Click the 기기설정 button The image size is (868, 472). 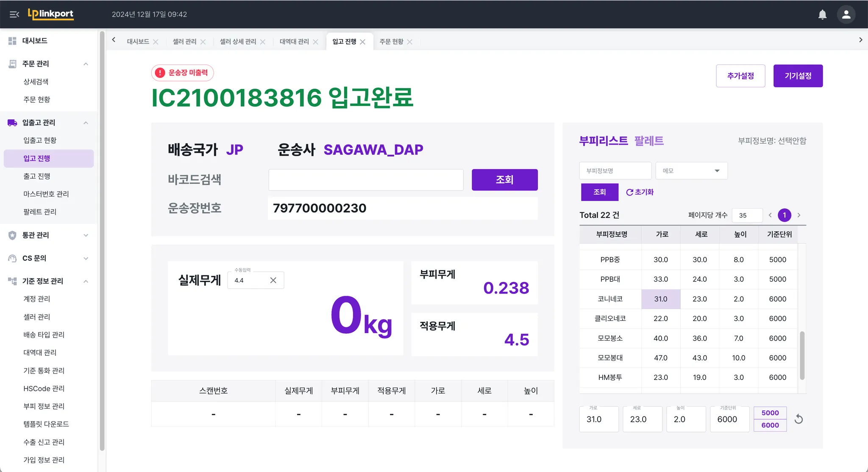click(798, 76)
